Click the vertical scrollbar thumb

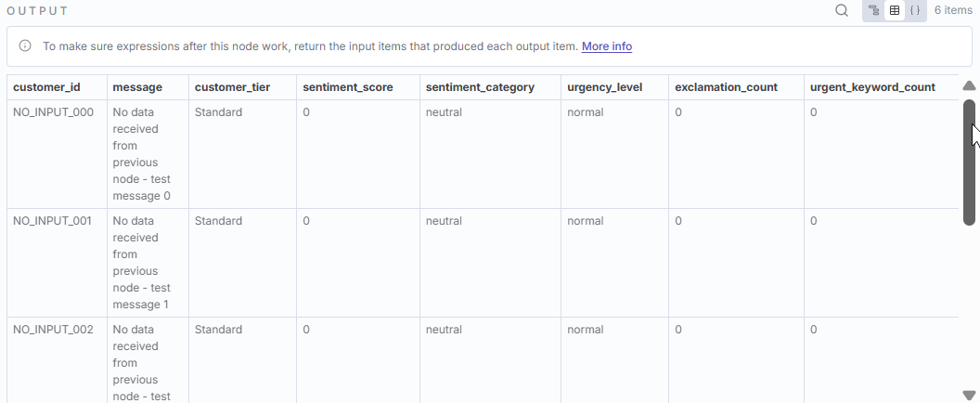[x=969, y=162]
